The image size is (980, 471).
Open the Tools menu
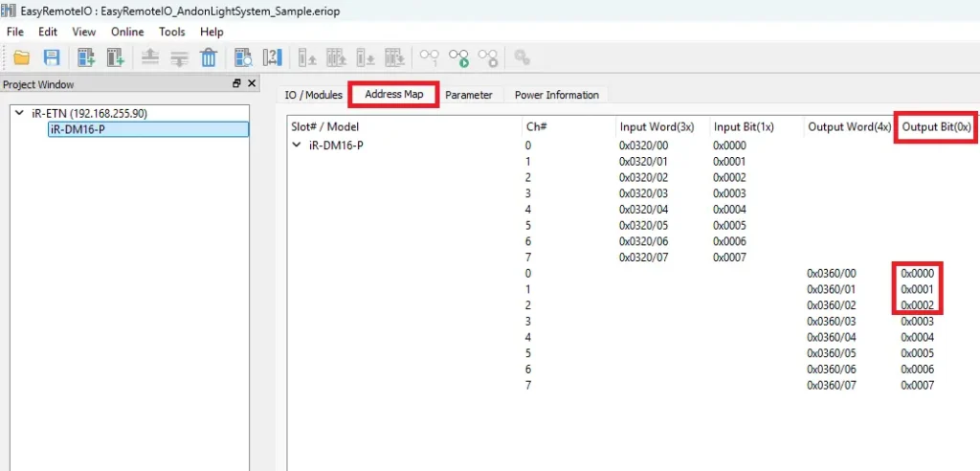pos(172,32)
